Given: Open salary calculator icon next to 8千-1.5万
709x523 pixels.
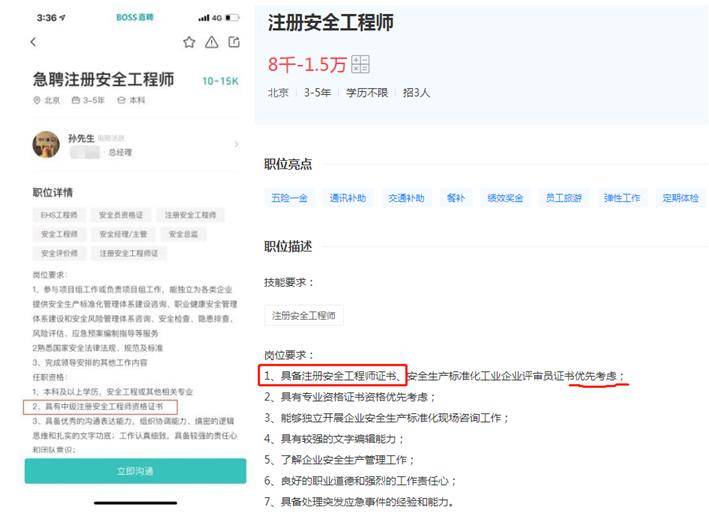Looking at the screenshot, I should (360, 64).
